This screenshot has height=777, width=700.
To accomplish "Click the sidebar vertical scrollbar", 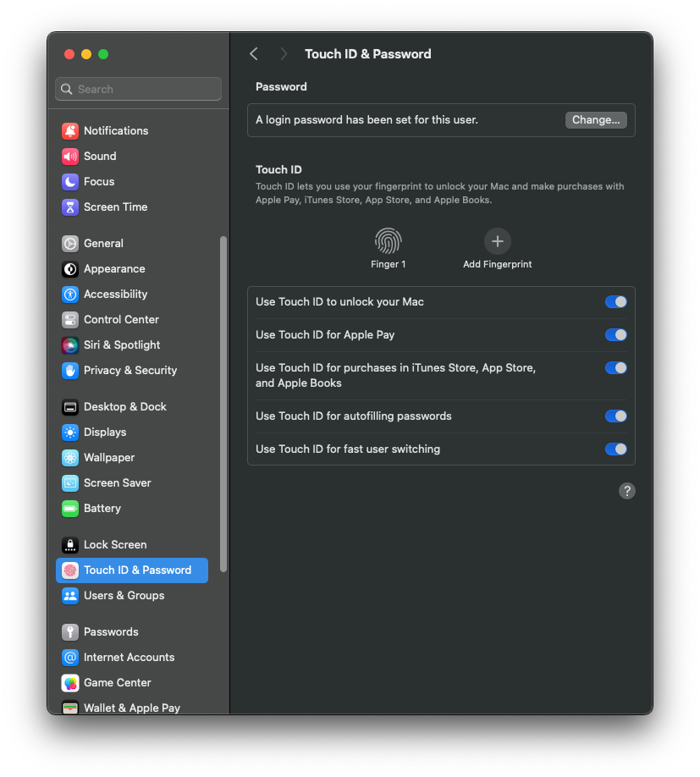I will (223, 404).
